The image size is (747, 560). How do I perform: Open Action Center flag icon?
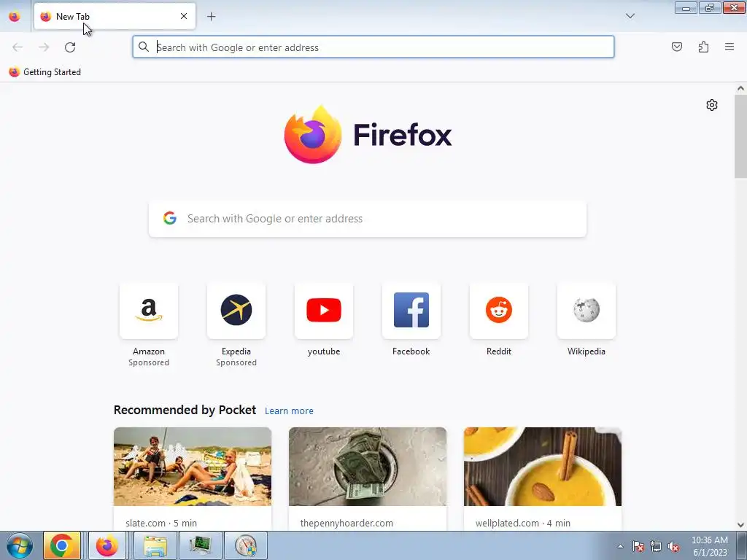click(638, 546)
